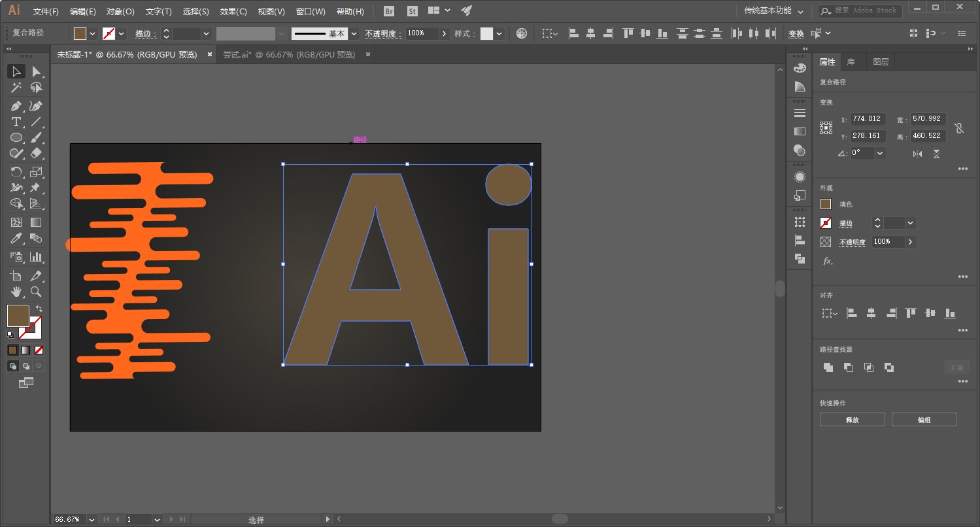Click the Minus Front pathfinder icon

point(849,367)
